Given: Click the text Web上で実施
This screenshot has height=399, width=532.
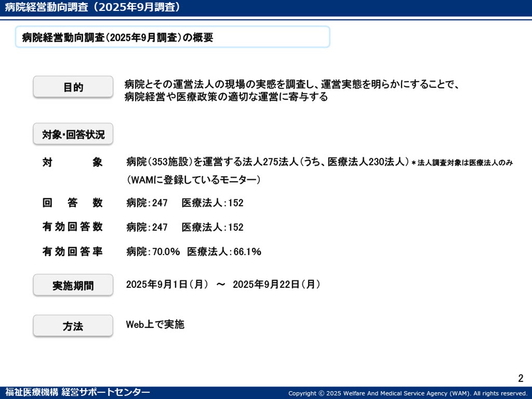Looking at the screenshot, I should point(155,325).
